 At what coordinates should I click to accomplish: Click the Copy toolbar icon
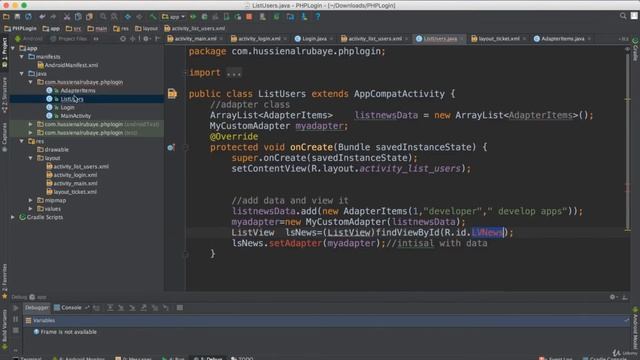point(78,17)
